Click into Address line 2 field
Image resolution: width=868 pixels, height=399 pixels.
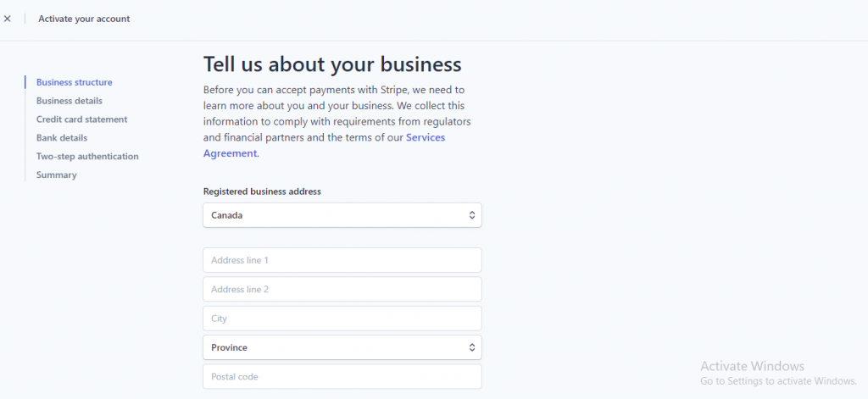point(342,290)
